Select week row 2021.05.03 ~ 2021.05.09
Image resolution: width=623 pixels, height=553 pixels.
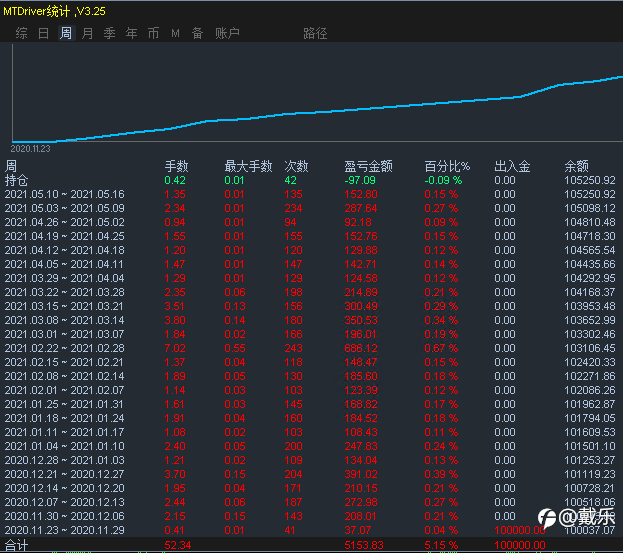[64, 208]
